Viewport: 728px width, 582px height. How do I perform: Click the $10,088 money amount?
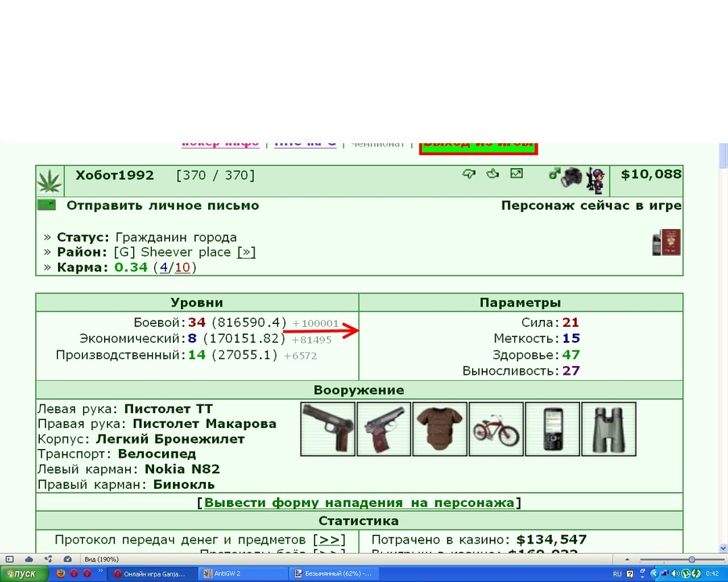tap(651, 174)
